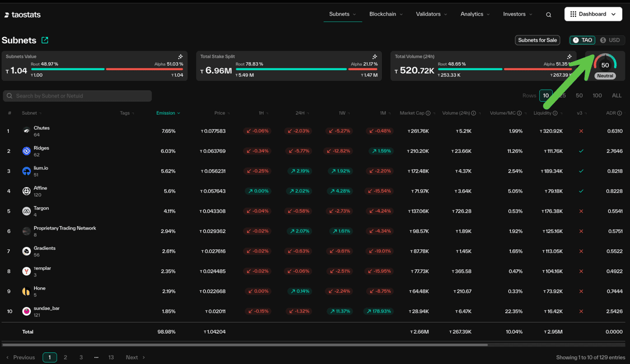The image size is (630, 364).
Task: Open the Analytics menu
Action: 475,14
